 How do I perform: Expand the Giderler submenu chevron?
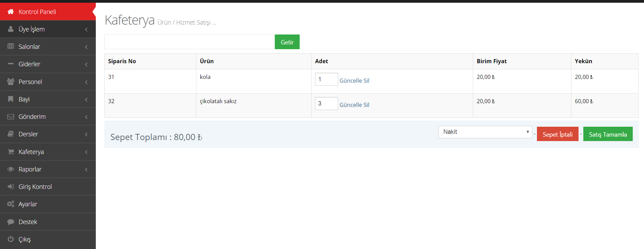click(86, 64)
